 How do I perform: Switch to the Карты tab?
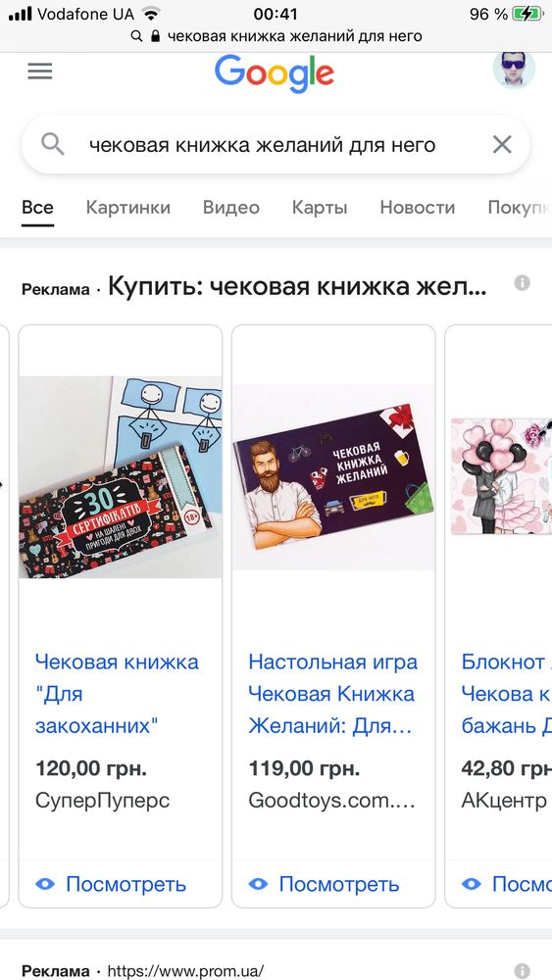coord(320,208)
